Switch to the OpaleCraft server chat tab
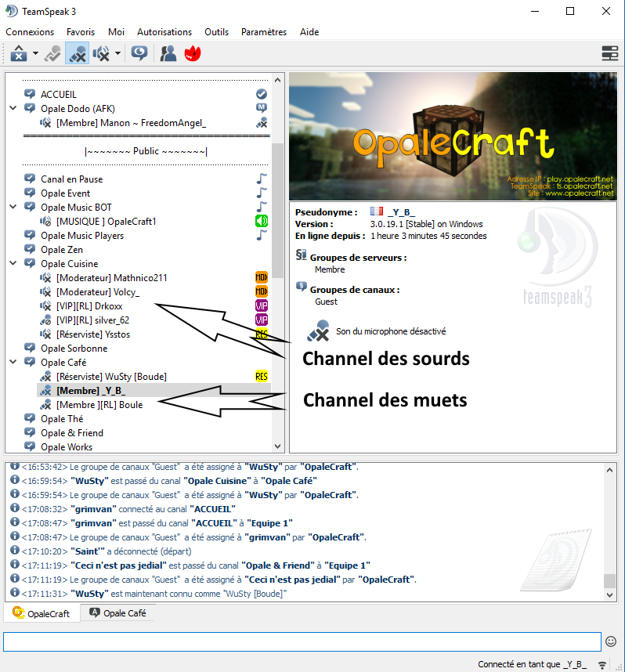 pos(42,613)
